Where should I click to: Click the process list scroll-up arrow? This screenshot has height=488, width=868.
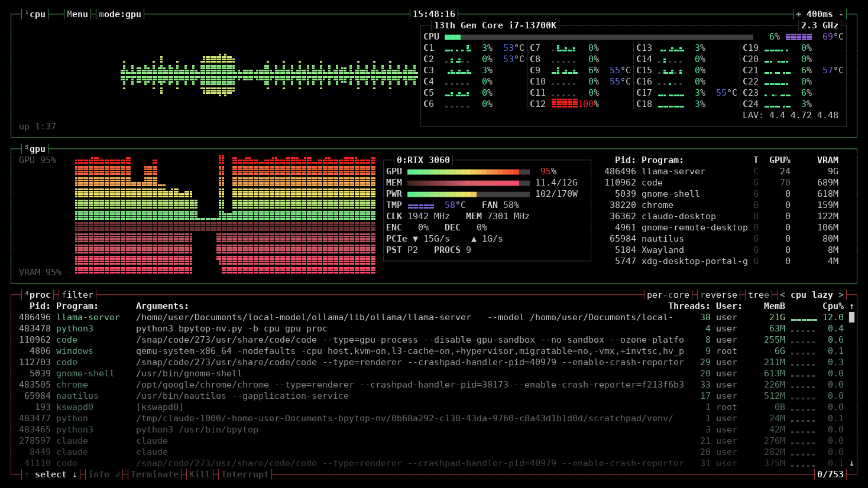pos(851,306)
